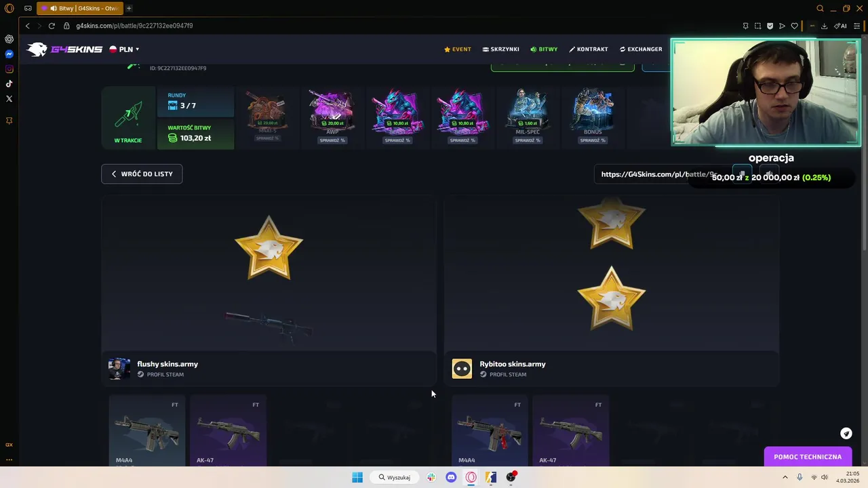
Task: Click SPRAWDŹ % under M4A1-S case
Action: pyautogui.click(x=267, y=138)
